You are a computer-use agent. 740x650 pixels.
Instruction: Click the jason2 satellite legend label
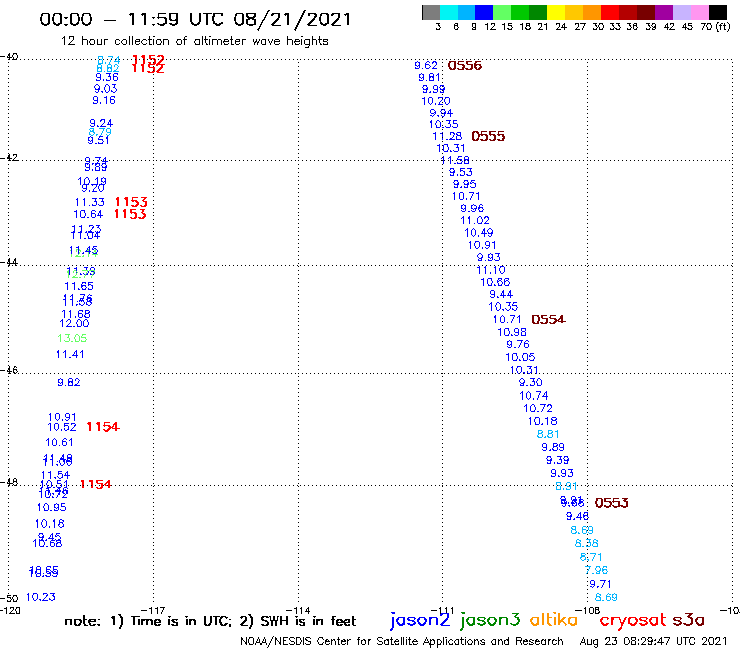click(420, 620)
